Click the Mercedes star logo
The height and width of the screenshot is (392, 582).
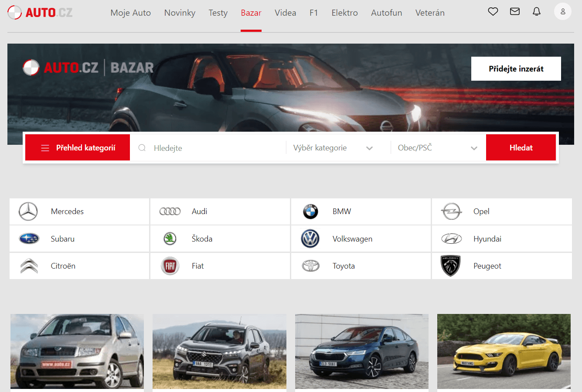[28, 211]
